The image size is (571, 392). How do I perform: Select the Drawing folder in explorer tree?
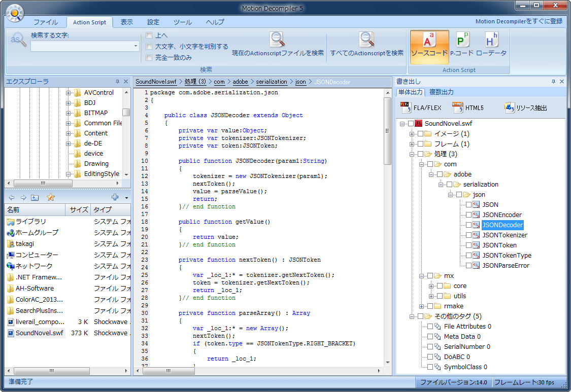[96, 164]
